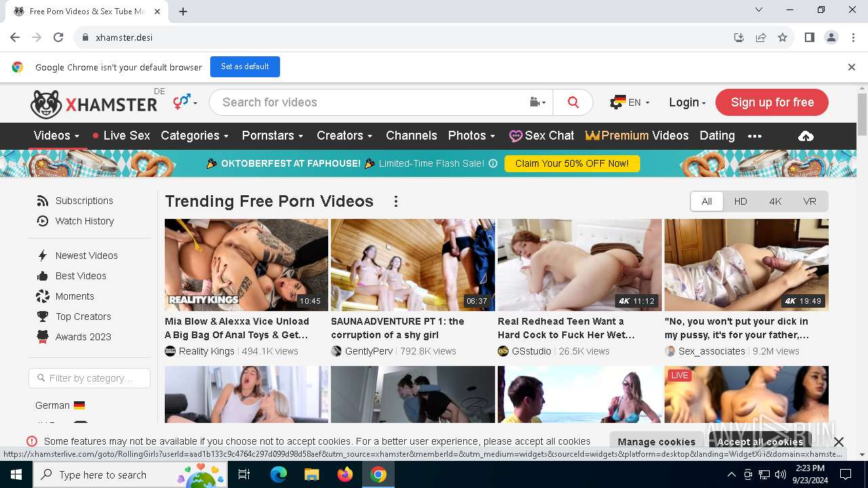The image size is (868, 488).
Task: Click the Filter by category field
Action: (x=90, y=378)
